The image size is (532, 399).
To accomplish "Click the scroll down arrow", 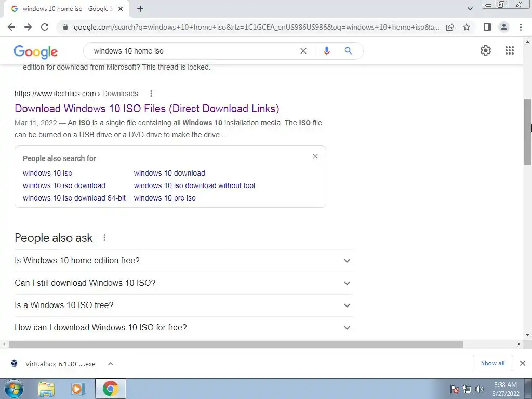I will click(528, 335).
